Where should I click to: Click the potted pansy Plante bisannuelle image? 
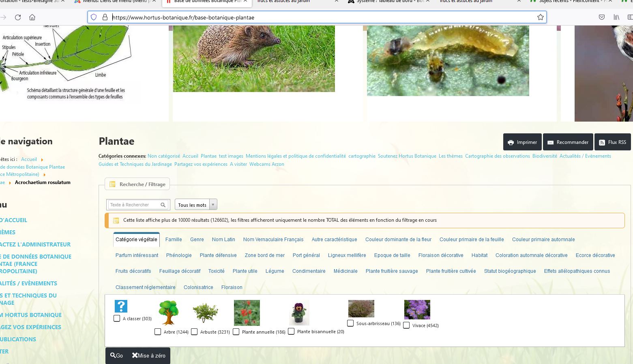[x=299, y=313]
